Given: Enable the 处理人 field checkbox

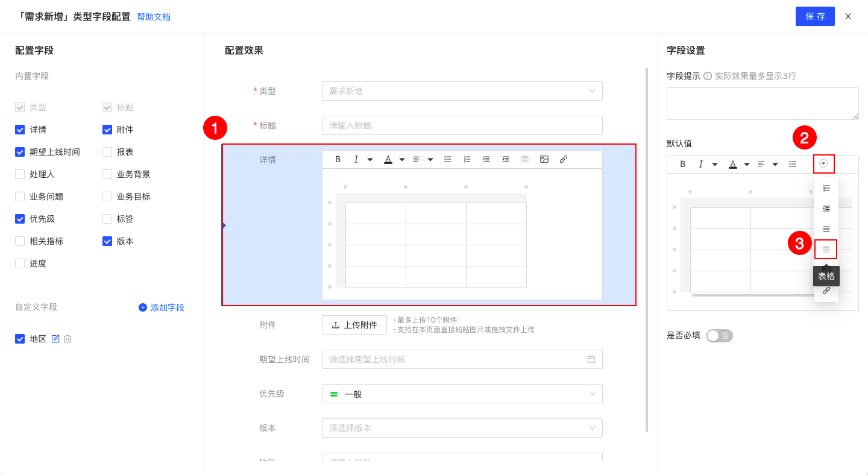Looking at the screenshot, I should click(20, 174).
